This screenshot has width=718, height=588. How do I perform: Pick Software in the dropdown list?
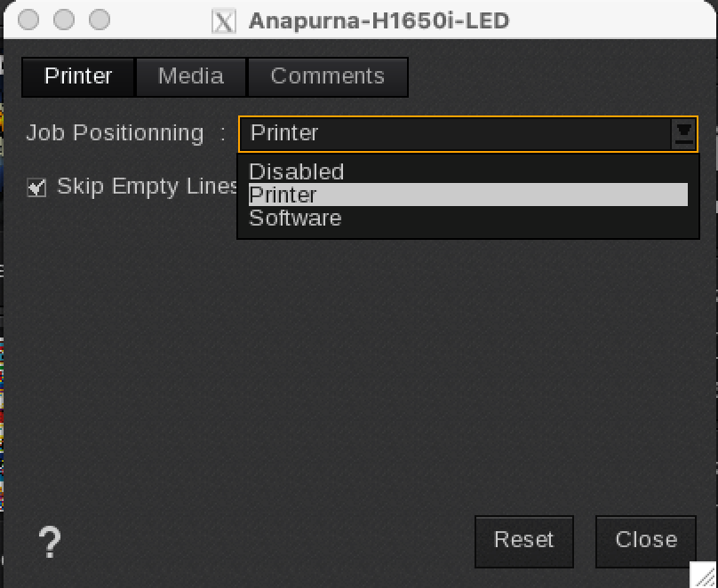[x=295, y=218]
